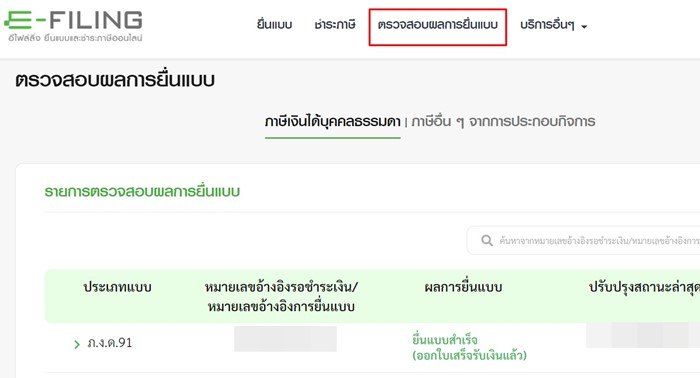Viewport: 700px width, 378px height.
Task: Go to ชำระภาษี in navigation bar
Action: (x=334, y=25)
